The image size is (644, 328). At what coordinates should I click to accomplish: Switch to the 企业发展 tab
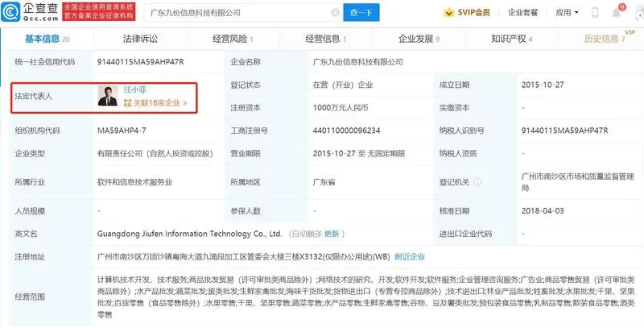pyautogui.click(x=419, y=39)
